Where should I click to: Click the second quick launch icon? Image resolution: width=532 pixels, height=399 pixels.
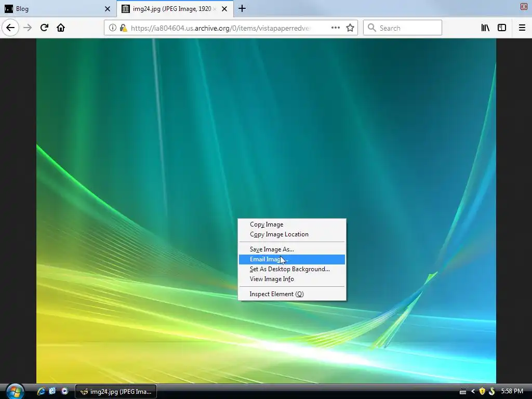[52, 391]
